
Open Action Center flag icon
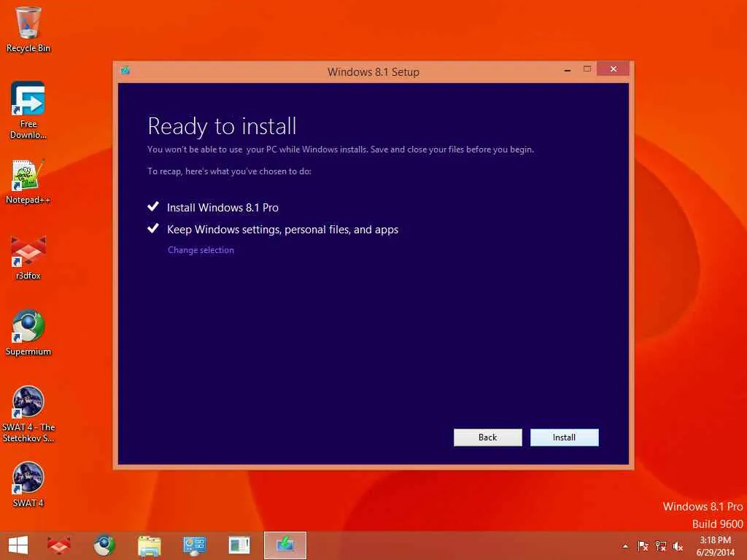[643, 546]
